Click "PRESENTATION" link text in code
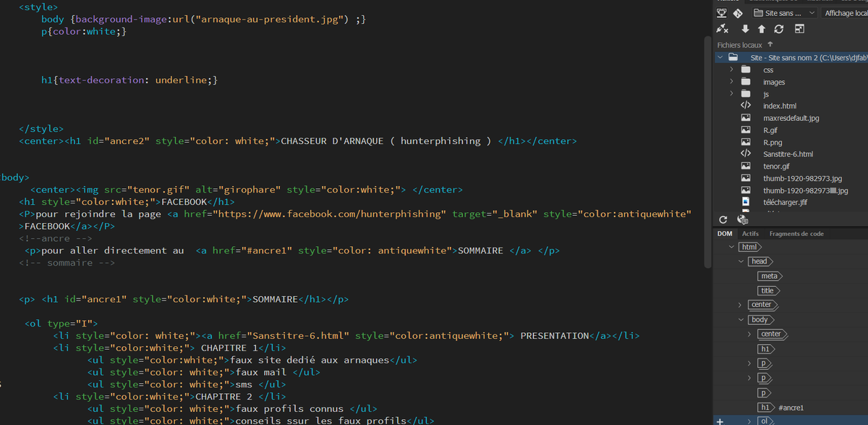The height and width of the screenshot is (425, 868). tap(555, 335)
